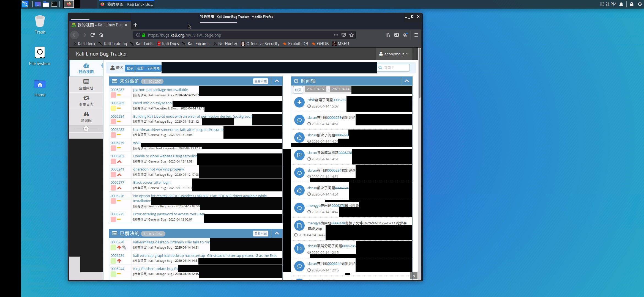The image size is (644, 297).
Task: Open the Roadmap sidebar icon
Action: point(86,117)
